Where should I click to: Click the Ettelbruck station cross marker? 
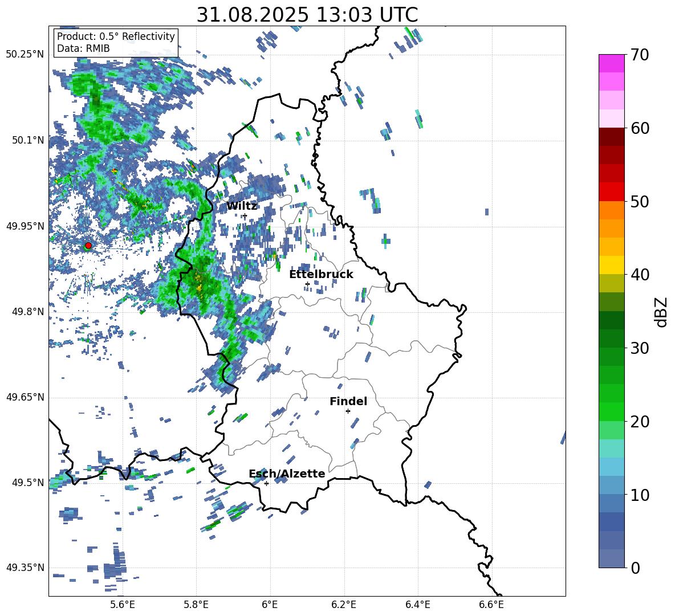click(307, 284)
